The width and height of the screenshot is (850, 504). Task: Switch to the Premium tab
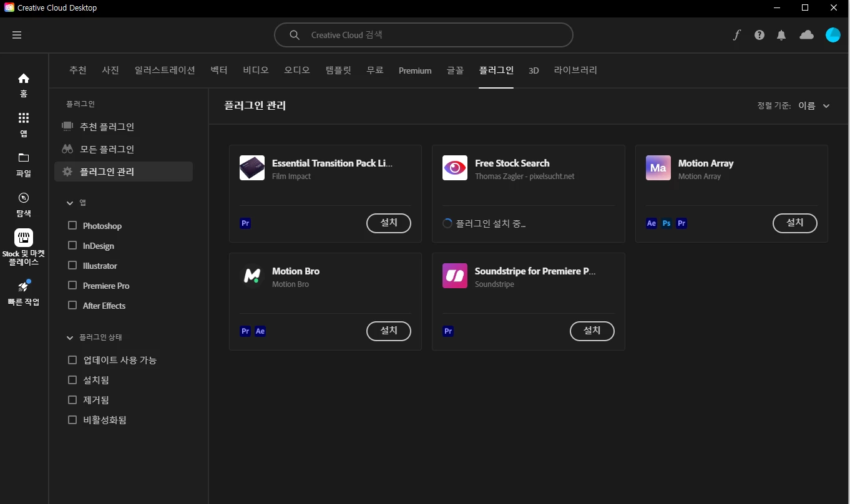click(415, 70)
